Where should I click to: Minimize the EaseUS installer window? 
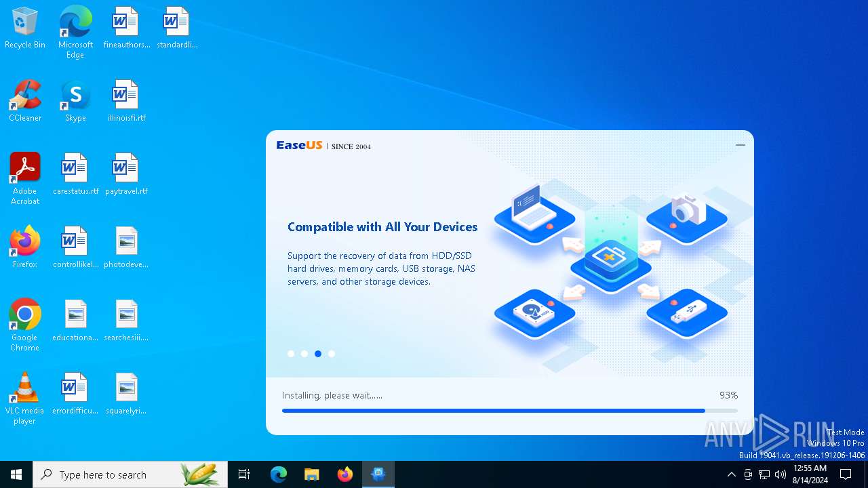point(741,145)
